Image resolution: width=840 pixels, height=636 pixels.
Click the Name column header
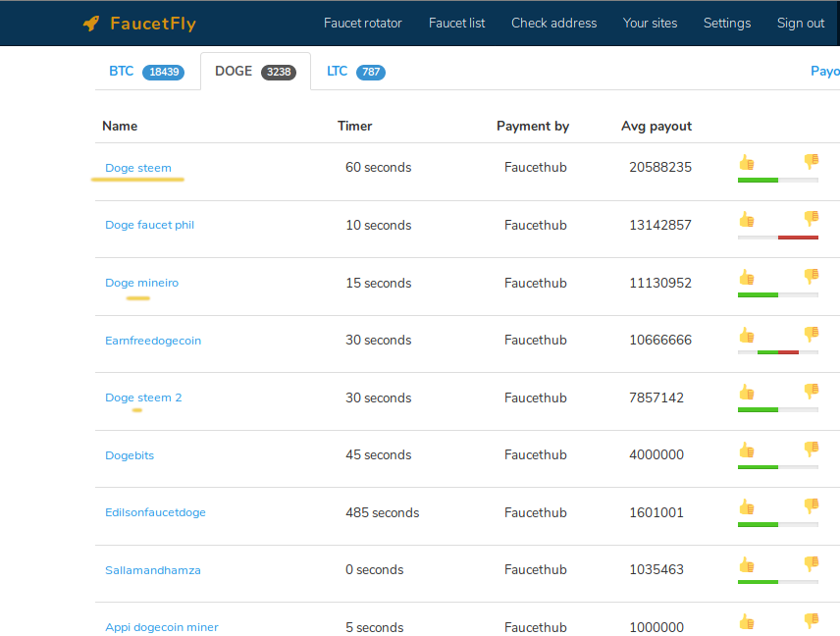tap(120, 126)
